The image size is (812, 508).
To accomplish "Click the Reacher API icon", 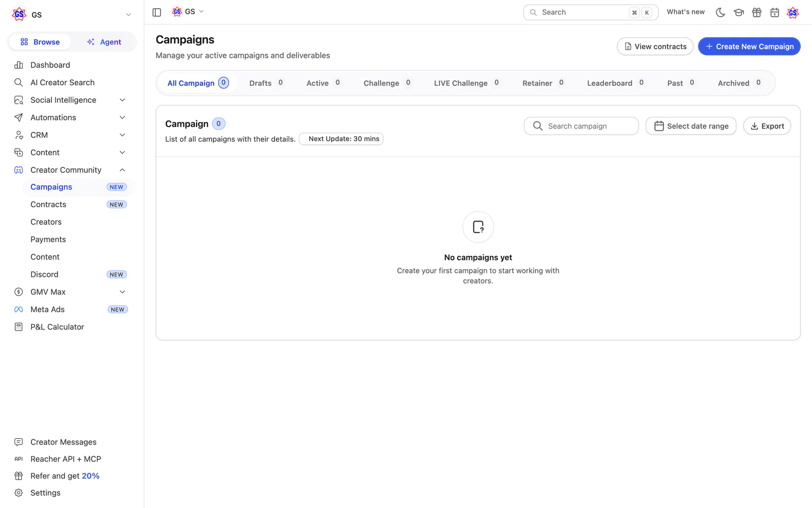I will pos(19,459).
